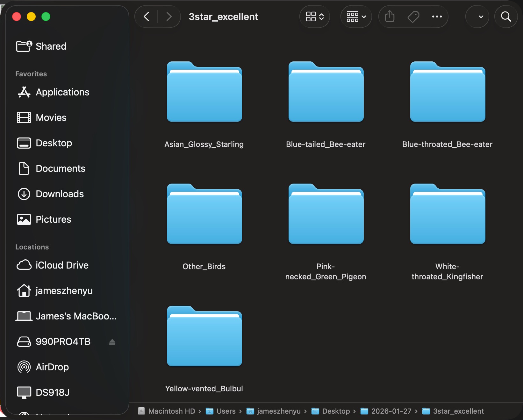
Task: Select the Asian_Glossy_Starling folder
Action: pos(204,92)
